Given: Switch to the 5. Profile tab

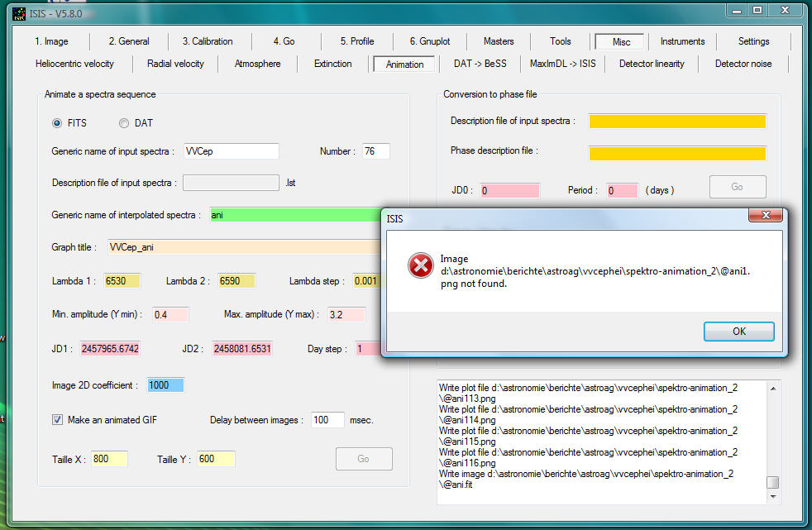Looking at the screenshot, I should pyautogui.click(x=356, y=41).
